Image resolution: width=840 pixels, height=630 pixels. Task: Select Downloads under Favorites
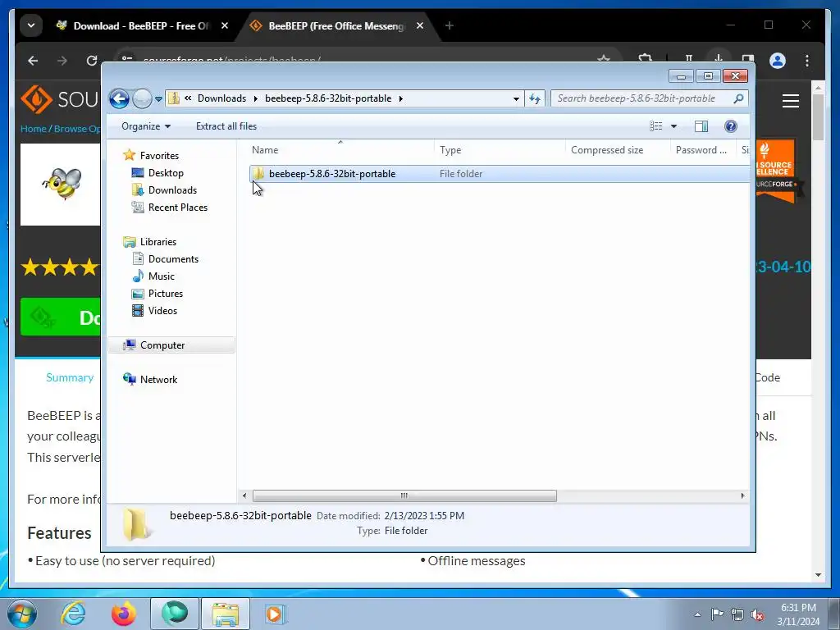[172, 190]
